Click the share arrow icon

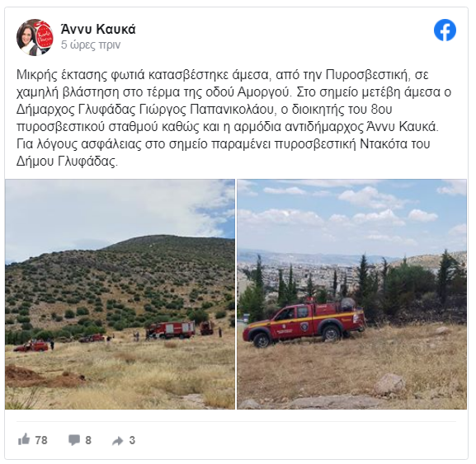(x=117, y=441)
